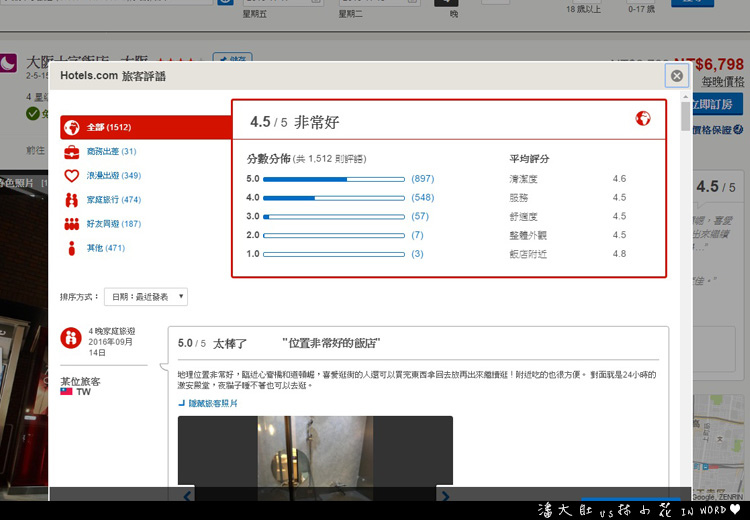Viewport: 750px width, 520px height.
Task: Show 2.0 rating reviews (7)
Action: pos(418,235)
